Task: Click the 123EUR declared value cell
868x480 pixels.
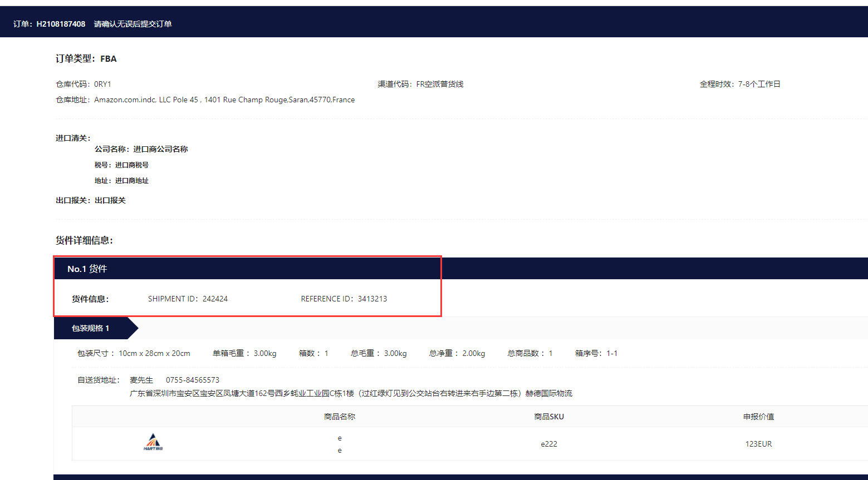Action: coord(758,443)
